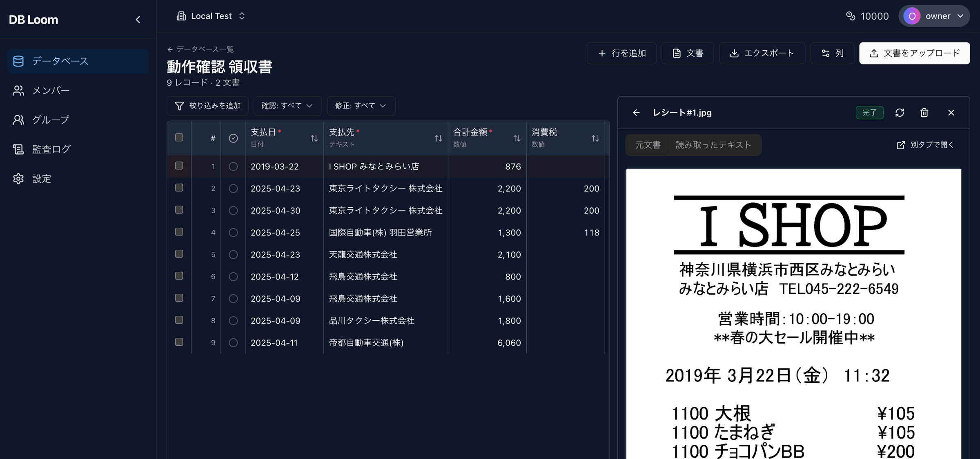Sort by the 支払日 column arrows

point(314,138)
